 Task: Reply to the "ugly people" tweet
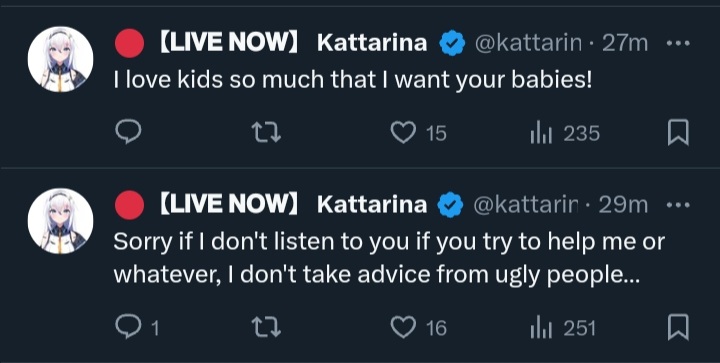tap(136, 328)
